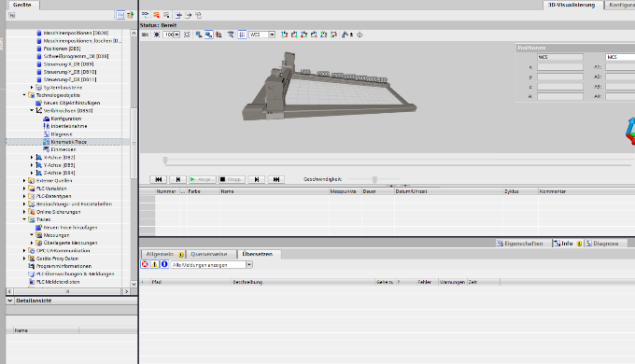
Task: Click the green arrow icon in Geräte panel header
Action: pyautogui.click(x=130, y=15)
